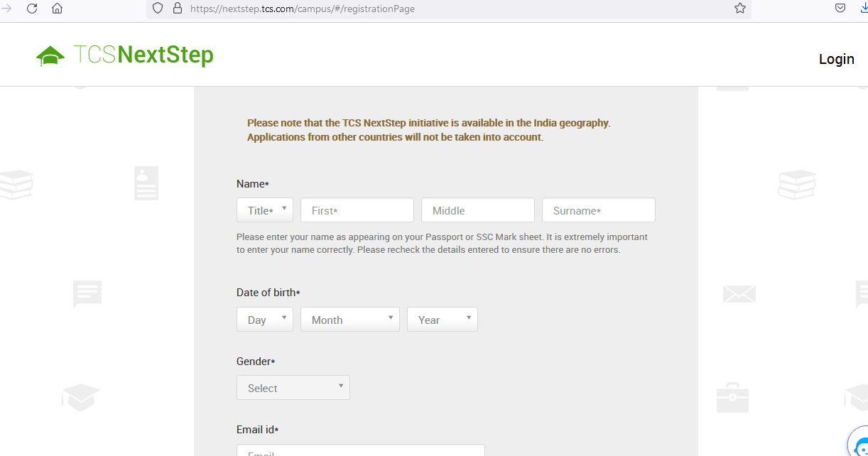This screenshot has height=456, width=868.
Task: Bookmark this page with the star icon
Action: tap(739, 9)
